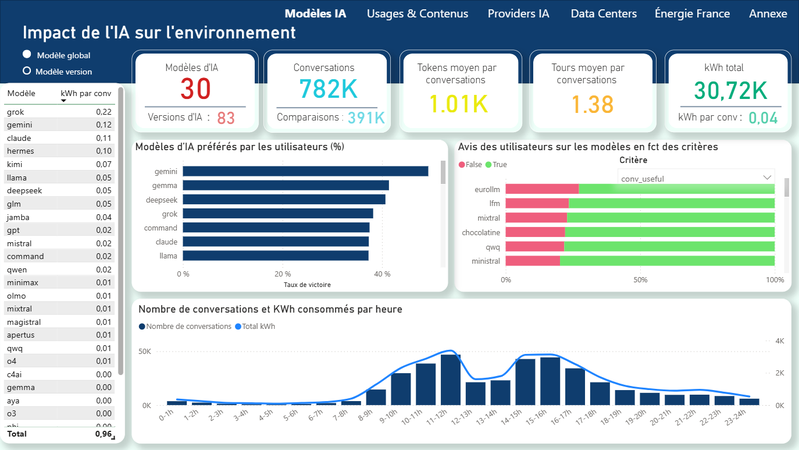This screenshot has height=450, width=799.
Task: Go to the Providers IA page
Action: tap(518, 14)
